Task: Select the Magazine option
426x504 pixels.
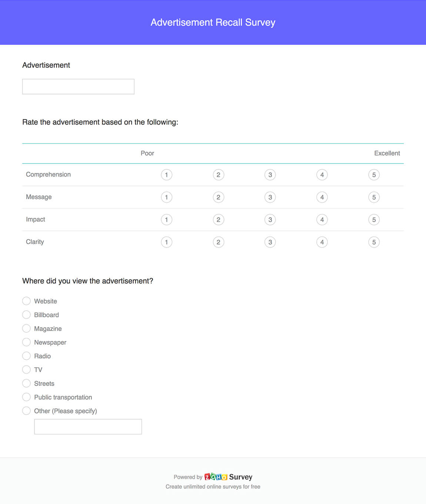Action: pos(26,328)
